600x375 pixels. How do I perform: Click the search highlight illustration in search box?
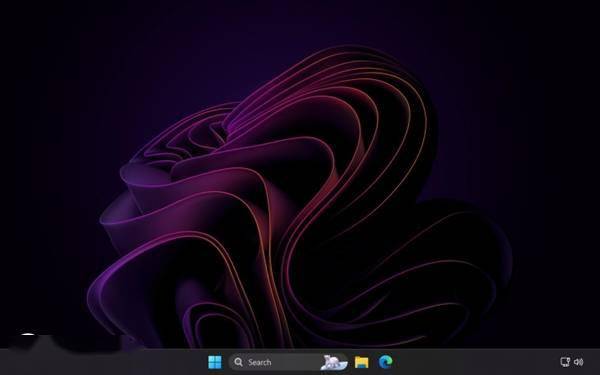pos(334,362)
